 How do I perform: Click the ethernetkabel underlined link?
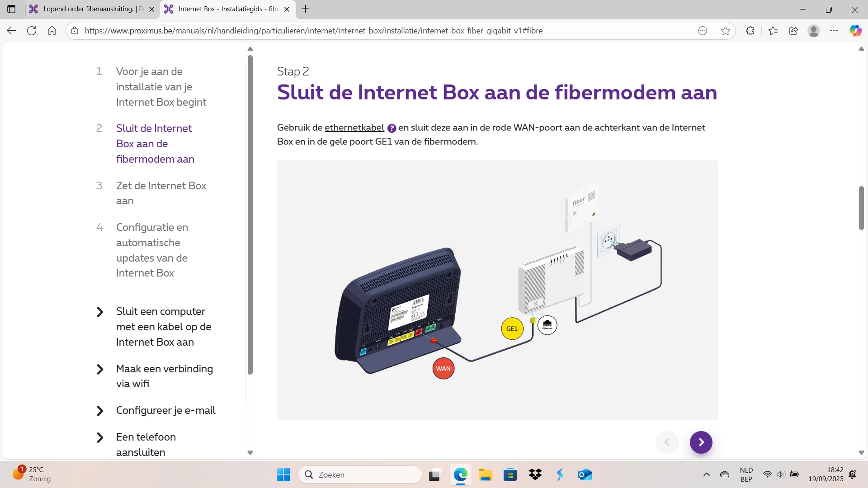click(354, 128)
